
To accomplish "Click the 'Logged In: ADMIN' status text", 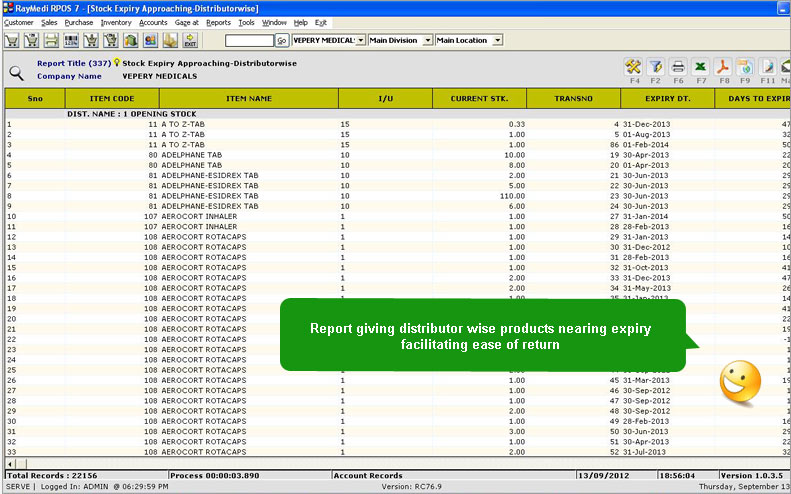I will [x=74, y=486].
